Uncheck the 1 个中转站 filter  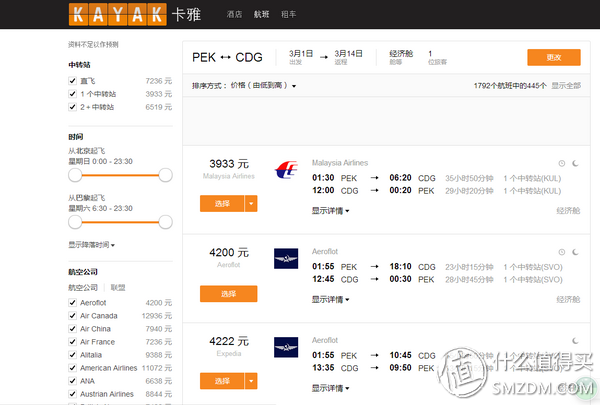point(72,94)
